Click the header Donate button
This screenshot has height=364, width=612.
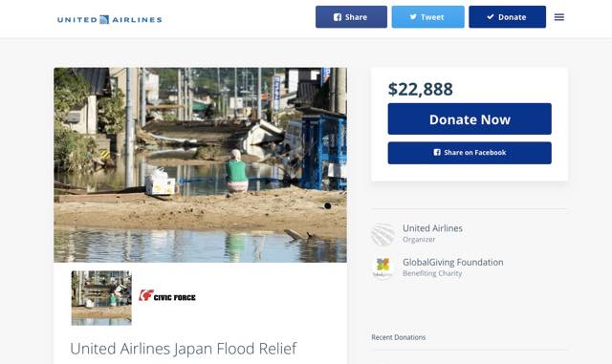pyautogui.click(x=508, y=17)
